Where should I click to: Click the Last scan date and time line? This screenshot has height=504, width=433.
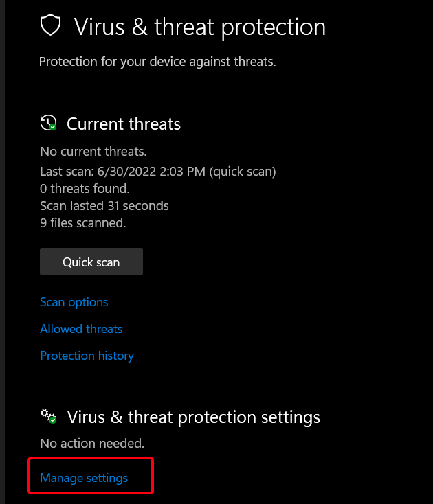point(158,171)
